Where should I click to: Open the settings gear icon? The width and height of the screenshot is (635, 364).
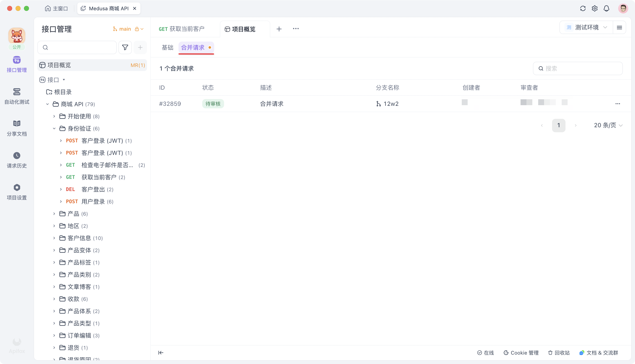pyautogui.click(x=595, y=8)
